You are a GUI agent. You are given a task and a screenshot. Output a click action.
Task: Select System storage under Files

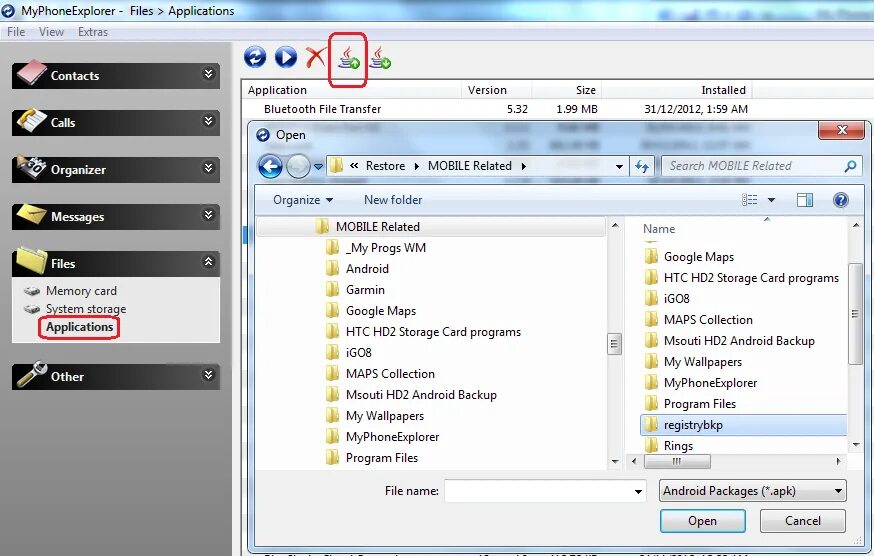pyautogui.click(x=86, y=308)
